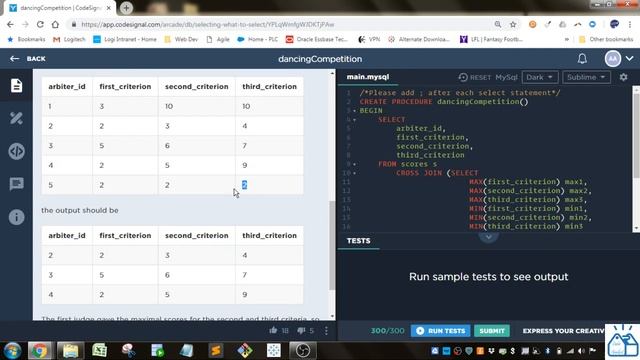Viewport: 640px width, 360px height.
Task: Switch to dancingCompetition browser tab
Action: (x=60, y=8)
